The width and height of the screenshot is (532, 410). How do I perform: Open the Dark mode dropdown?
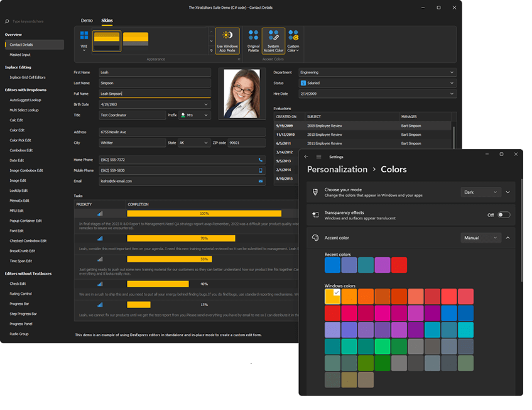480,192
